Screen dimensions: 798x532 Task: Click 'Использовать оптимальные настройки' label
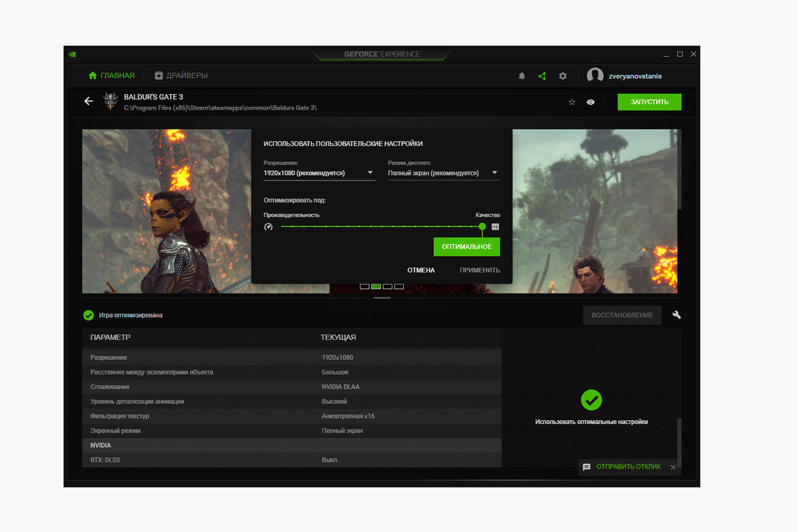click(x=591, y=422)
